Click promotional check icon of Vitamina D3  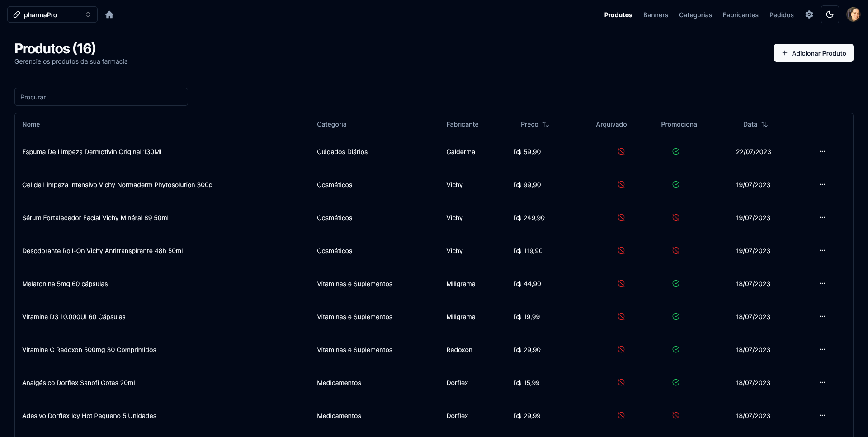click(676, 316)
